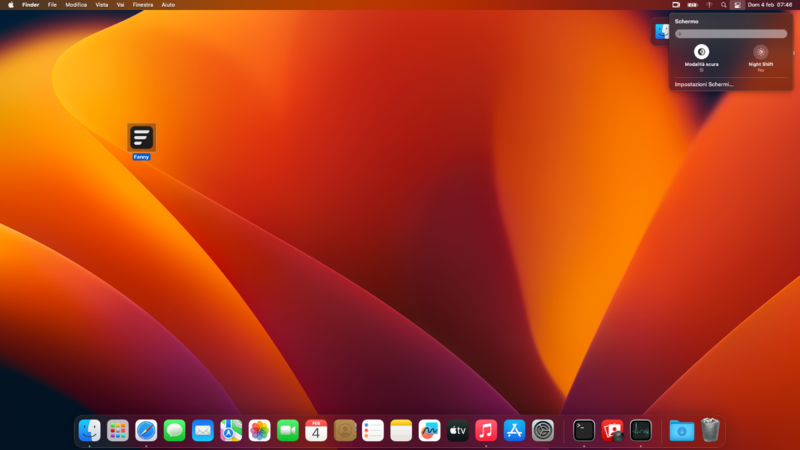The image size is (800, 450).
Task: Open System Settings gear in Dock
Action: (x=543, y=430)
